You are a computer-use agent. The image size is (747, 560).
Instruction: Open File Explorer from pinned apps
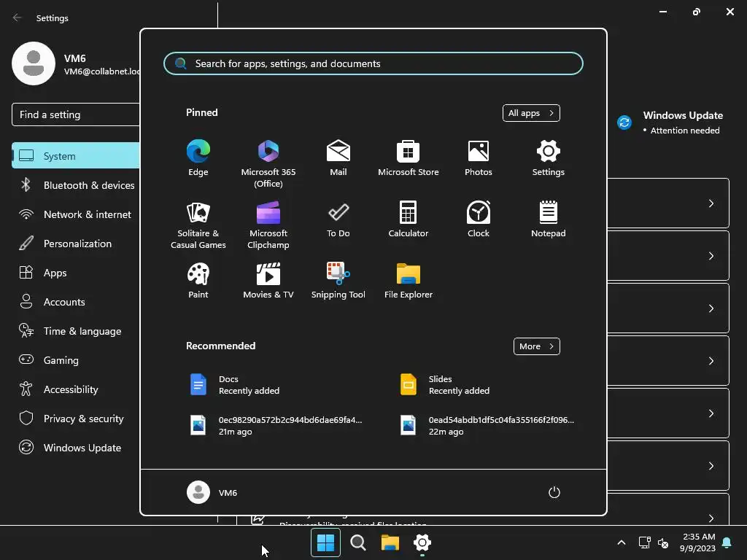(x=409, y=281)
